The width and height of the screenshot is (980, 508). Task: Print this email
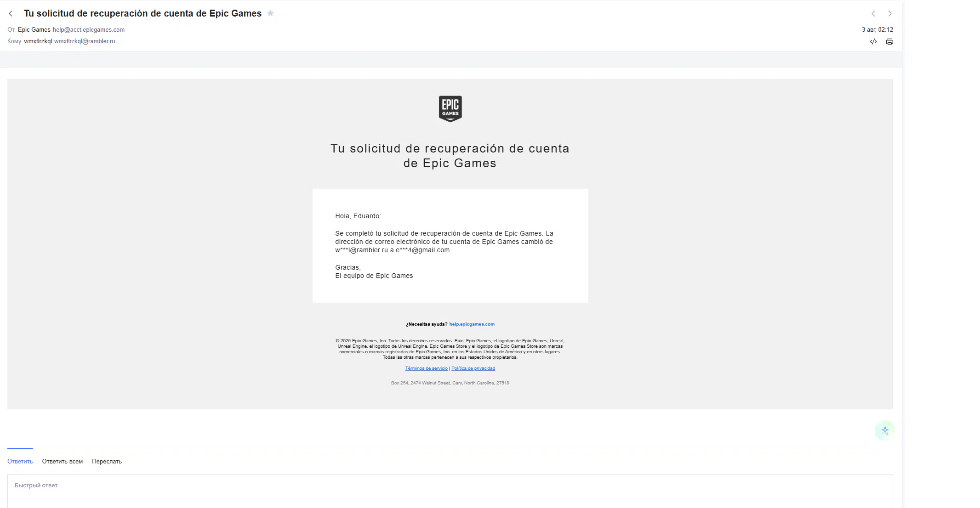[x=890, y=42]
